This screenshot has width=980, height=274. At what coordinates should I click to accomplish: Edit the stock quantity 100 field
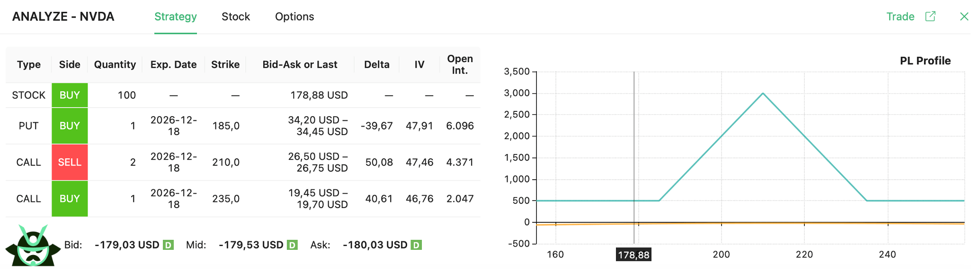point(126,95)
